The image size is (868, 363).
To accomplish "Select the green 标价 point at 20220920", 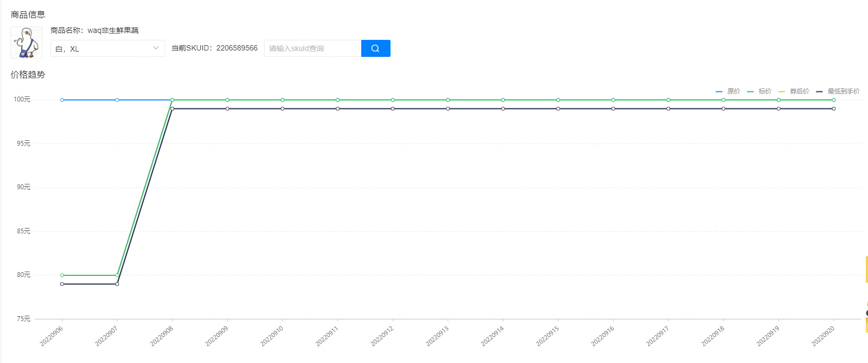I will (x=833, y=100).
